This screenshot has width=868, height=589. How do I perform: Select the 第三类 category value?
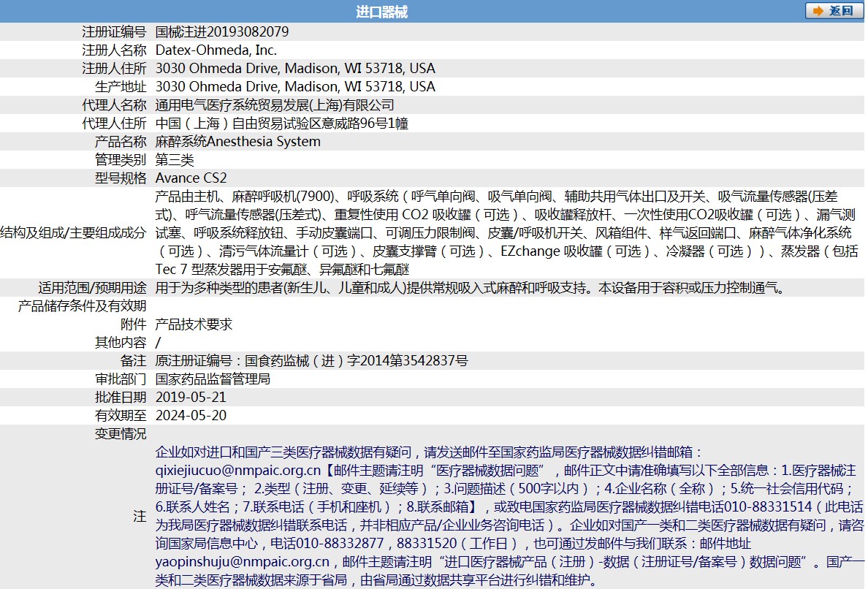175,159
